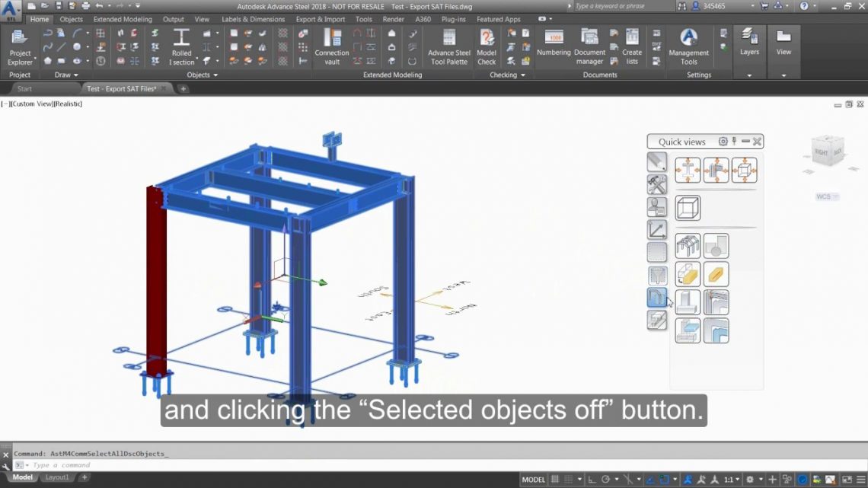Click the column base plate view icon
Image resolution: width=868 pixels, height=488 pixels.
coord(688,302)
